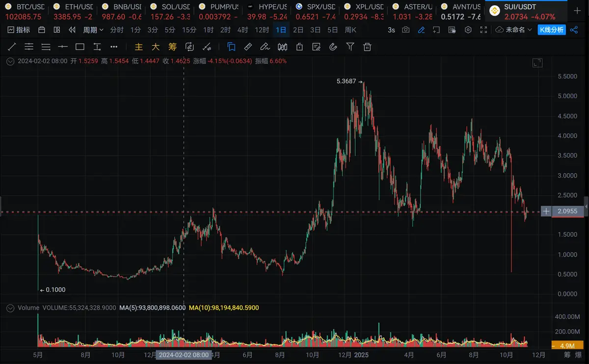Toggle the 主 indicator button

coord(139,47)
